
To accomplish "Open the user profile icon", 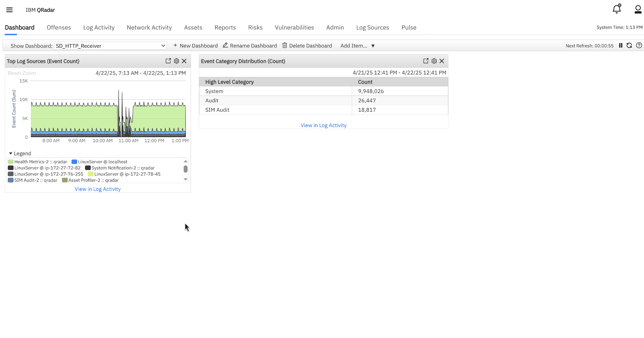I will click(638, 9).
